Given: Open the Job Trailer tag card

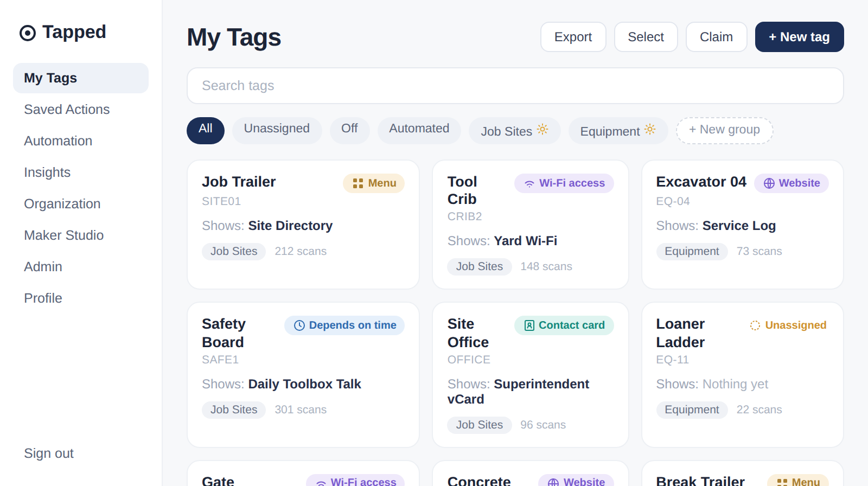Looking at the screenshot, I should (x=303, y=224).
